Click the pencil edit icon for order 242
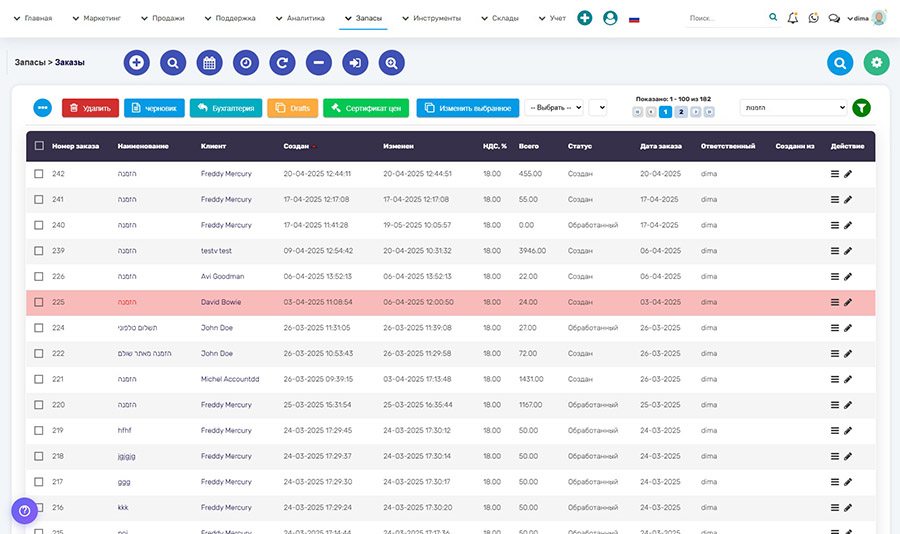The height and width of the screenshot is (534, 900). click(848, 174)
